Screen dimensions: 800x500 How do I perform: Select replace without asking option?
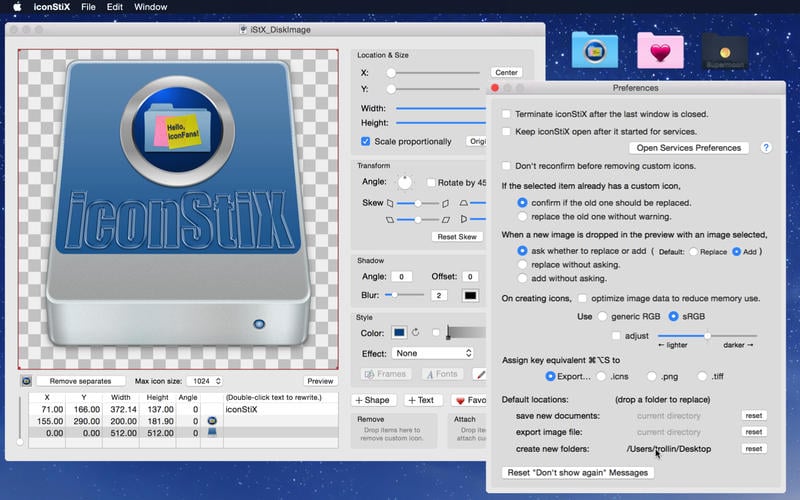pyautogui.click(x=522, y=265)
